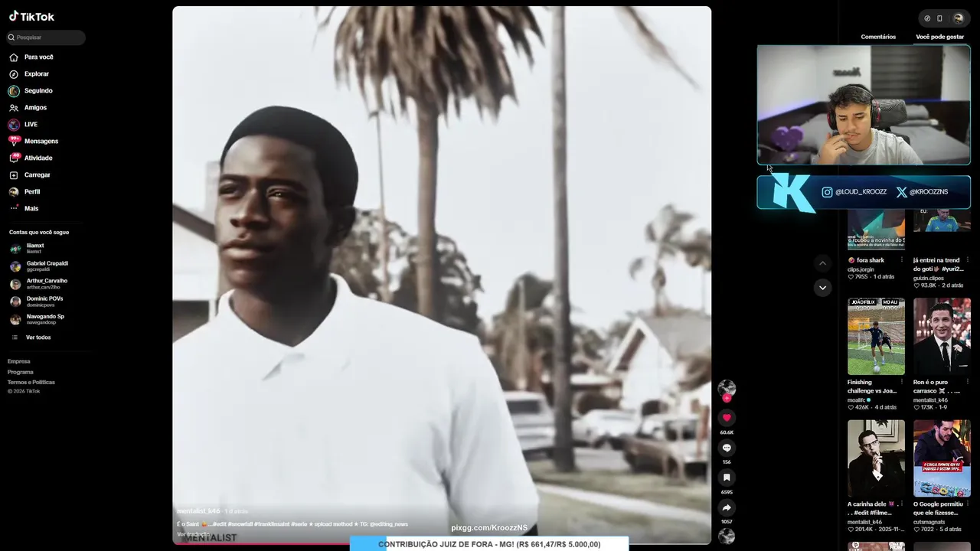
Task: Open profile avatar in top pill
Action: click(958, 18)
